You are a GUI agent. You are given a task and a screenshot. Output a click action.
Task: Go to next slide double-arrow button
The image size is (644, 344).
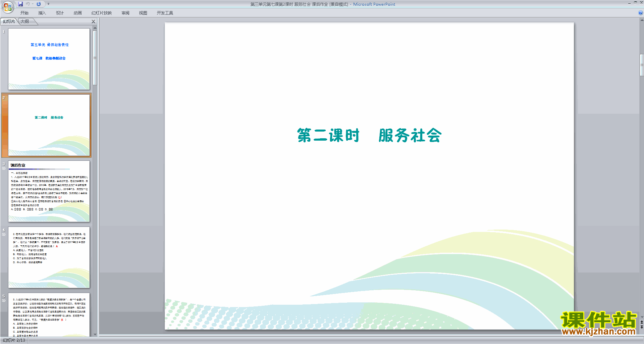coord(642,327)
